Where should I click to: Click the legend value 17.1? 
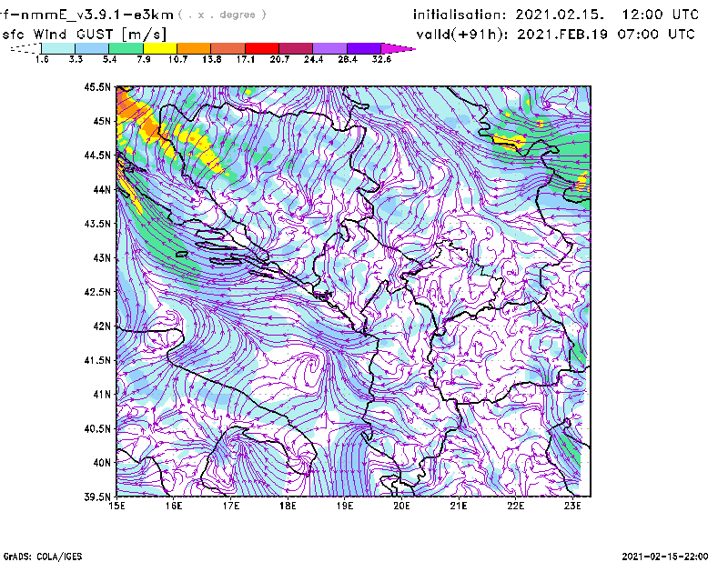click(x=246, y=59)
